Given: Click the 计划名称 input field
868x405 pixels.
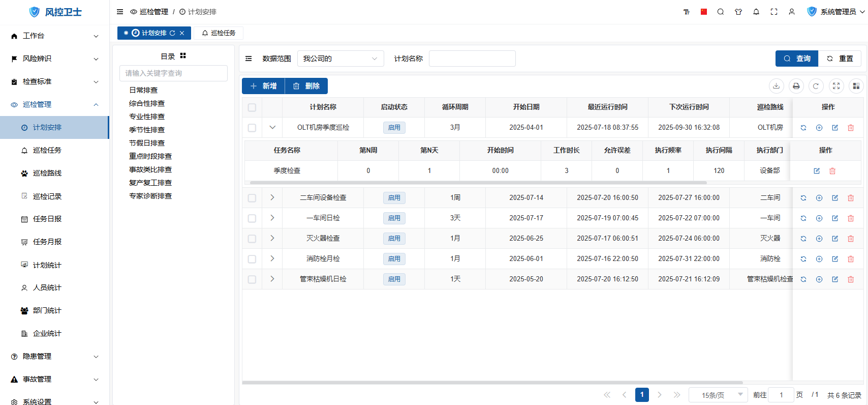Looking at the screenshot, I should point(472,59).
